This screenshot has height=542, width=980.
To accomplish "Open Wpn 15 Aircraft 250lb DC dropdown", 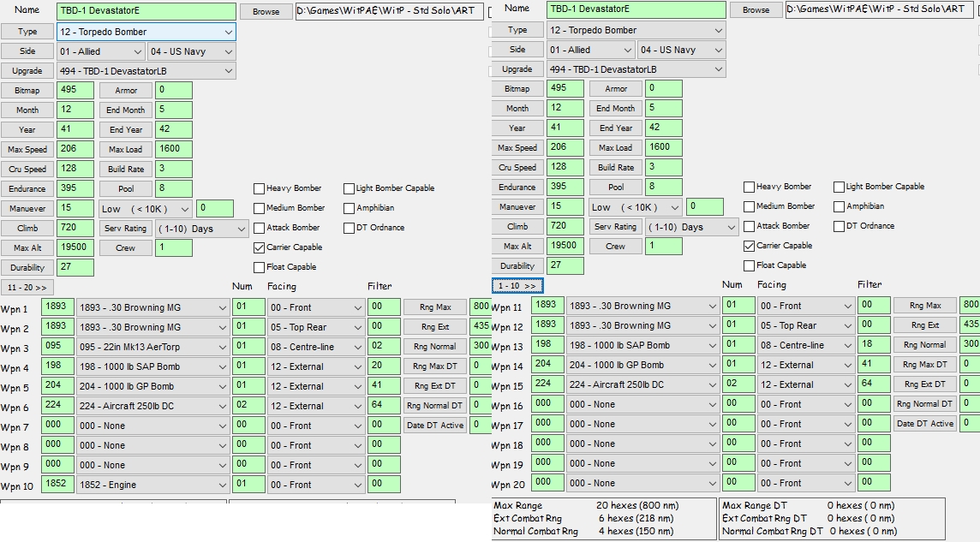I will [x=642, y=384].
